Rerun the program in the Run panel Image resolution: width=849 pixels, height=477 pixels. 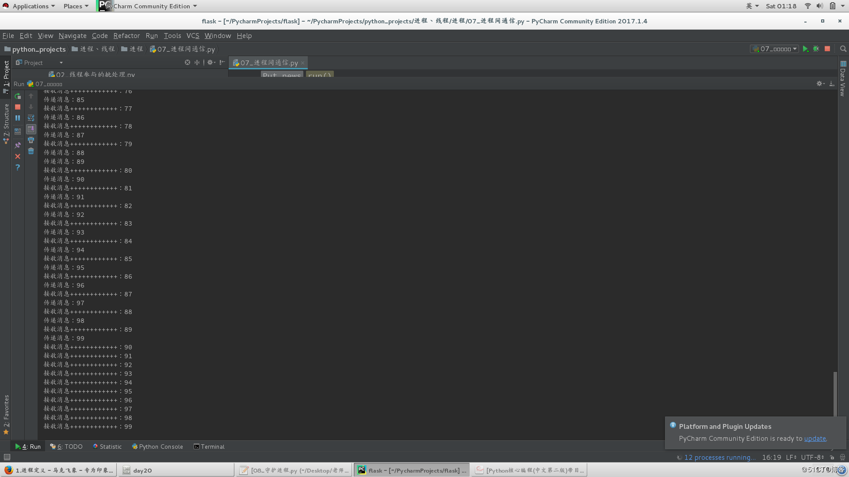(18, 96)
